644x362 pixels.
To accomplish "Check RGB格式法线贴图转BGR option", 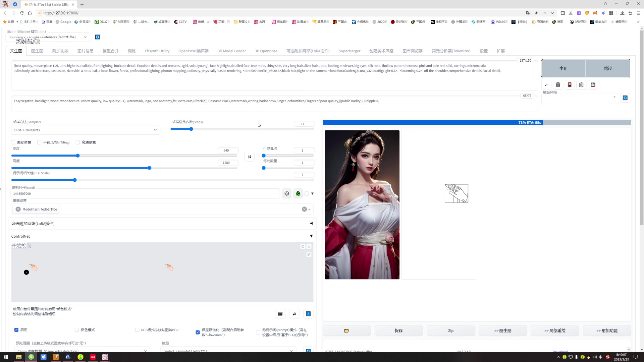I will (137, 330).
